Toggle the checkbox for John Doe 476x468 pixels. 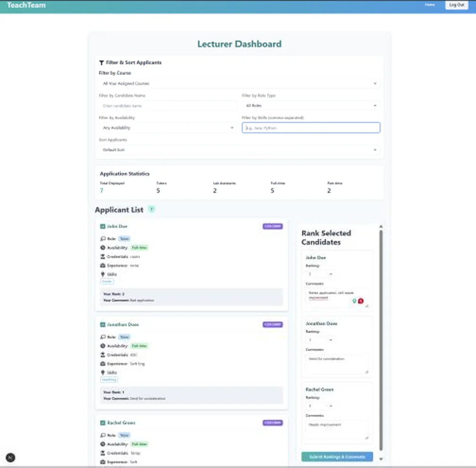102,226
